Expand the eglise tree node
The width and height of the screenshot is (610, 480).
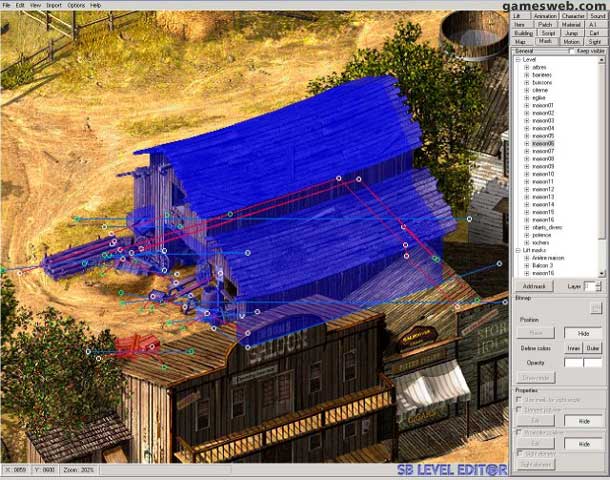(x=527, y=97)
